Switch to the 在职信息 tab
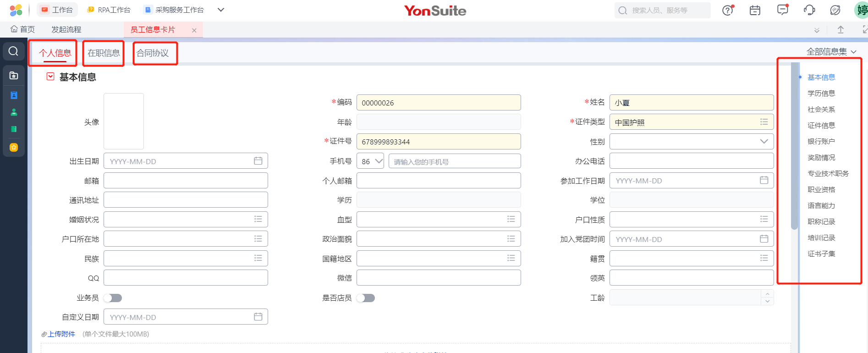868x353 pixels. click(104, 53)
